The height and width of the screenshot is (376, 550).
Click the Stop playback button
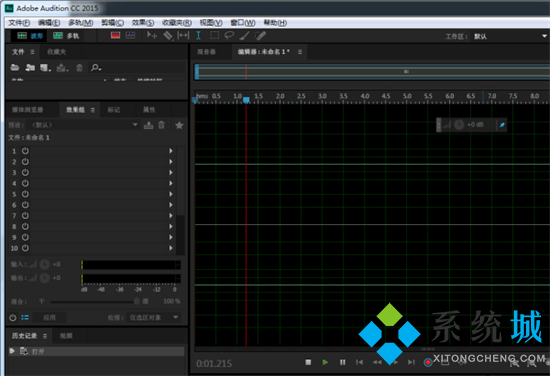click(308, 362)
